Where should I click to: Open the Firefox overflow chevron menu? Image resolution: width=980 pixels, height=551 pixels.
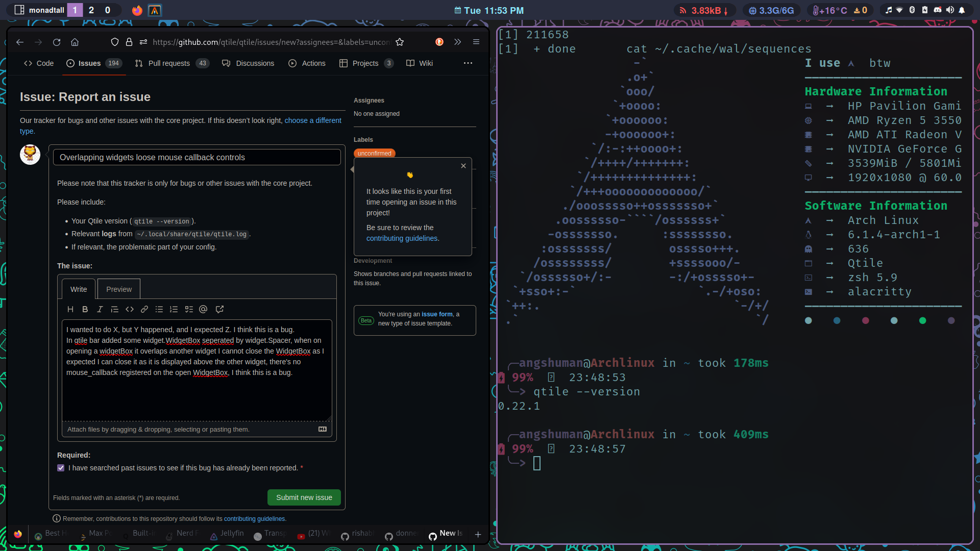457,42
